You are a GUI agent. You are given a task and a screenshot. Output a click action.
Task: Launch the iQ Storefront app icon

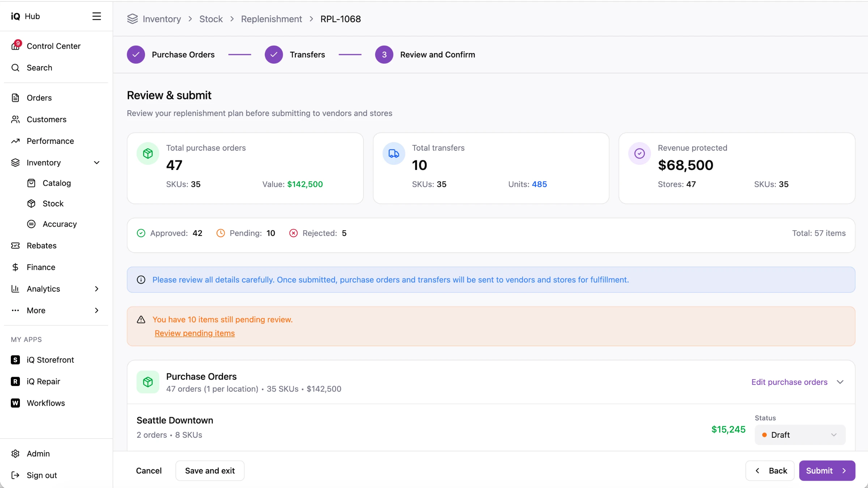(15, 360)
